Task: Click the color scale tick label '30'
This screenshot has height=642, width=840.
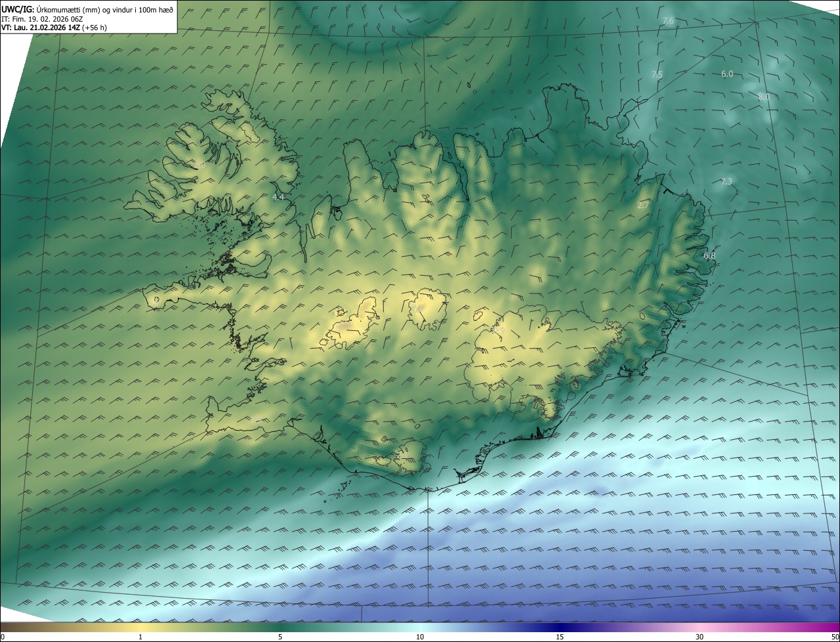Action: tap(700, 637)
